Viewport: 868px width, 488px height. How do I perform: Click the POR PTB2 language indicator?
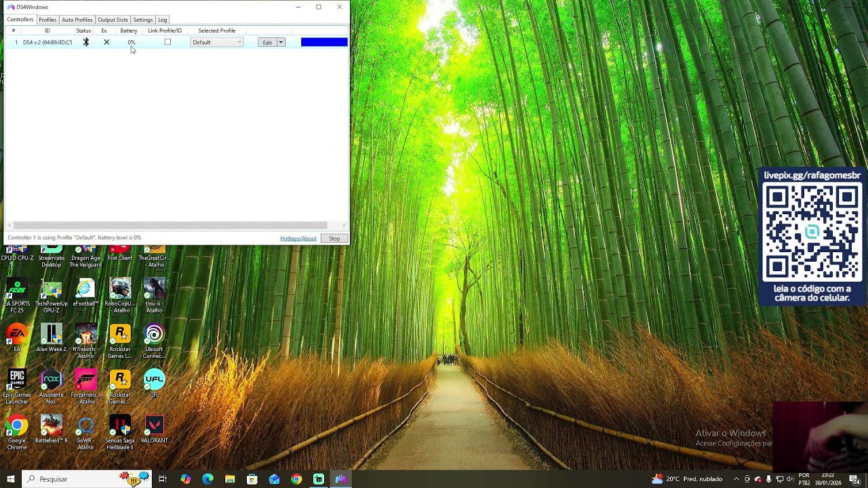(x=804, y=479)
